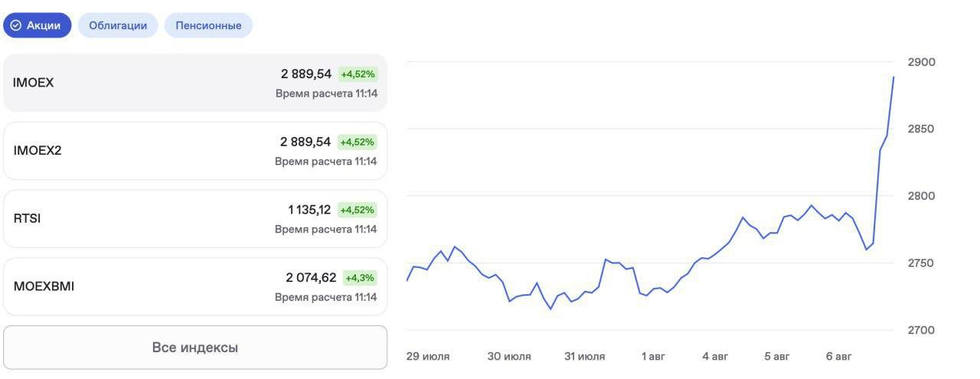Switch to the Облигации chip
The width and height of the screenshot is (980, 379).
click(118, 25)
